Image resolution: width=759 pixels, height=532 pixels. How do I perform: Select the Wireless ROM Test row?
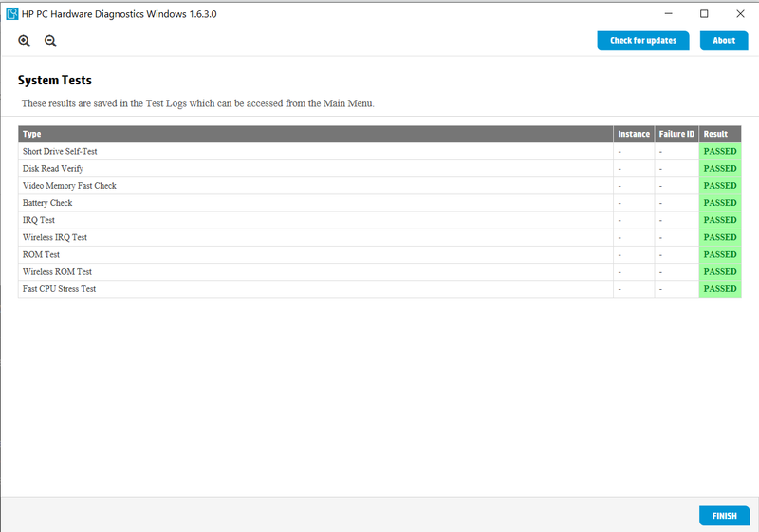(x=379, y=272)
